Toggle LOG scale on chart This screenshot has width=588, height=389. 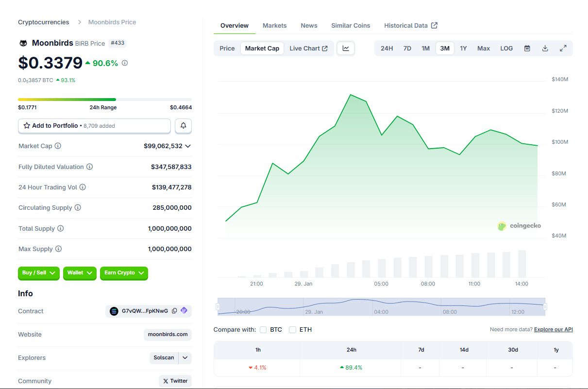[x=506, y=48]
